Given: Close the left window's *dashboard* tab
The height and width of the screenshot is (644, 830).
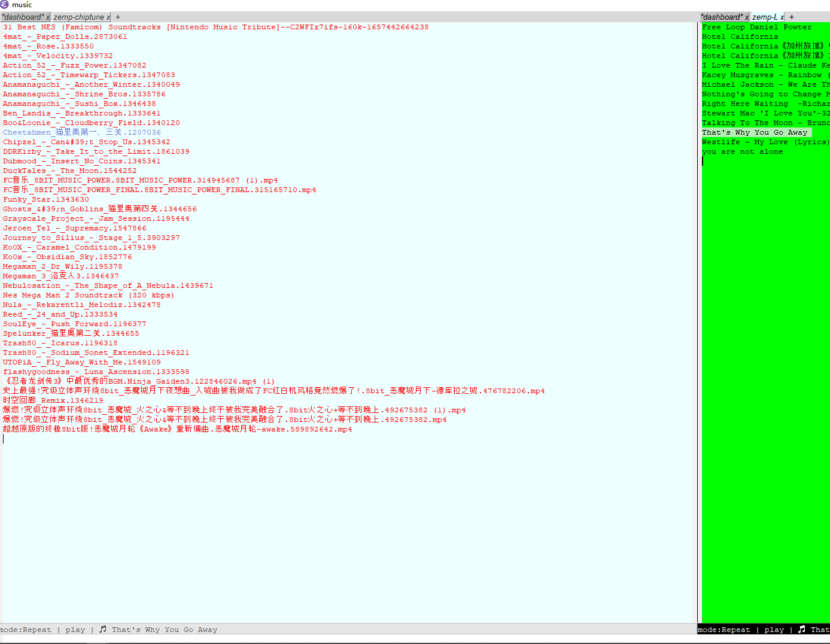Looking at the screenshot, I should (x=48, y=17).
